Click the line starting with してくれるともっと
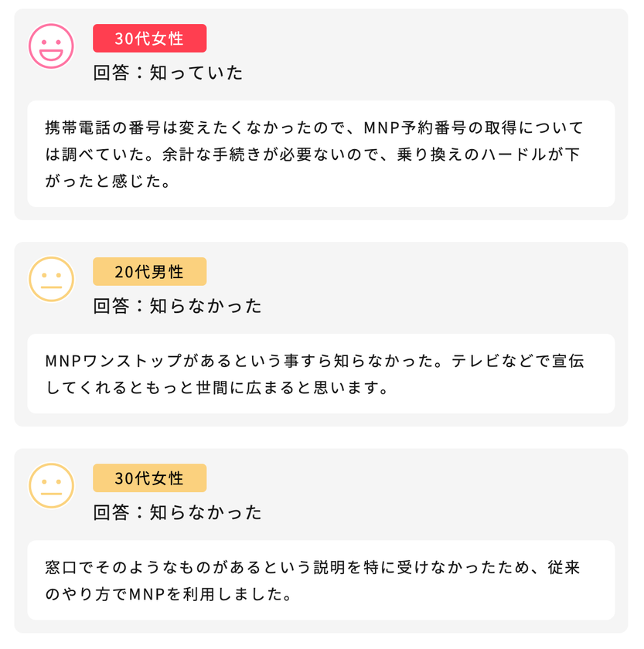This screenshot has width=644, height=649. 216,388
